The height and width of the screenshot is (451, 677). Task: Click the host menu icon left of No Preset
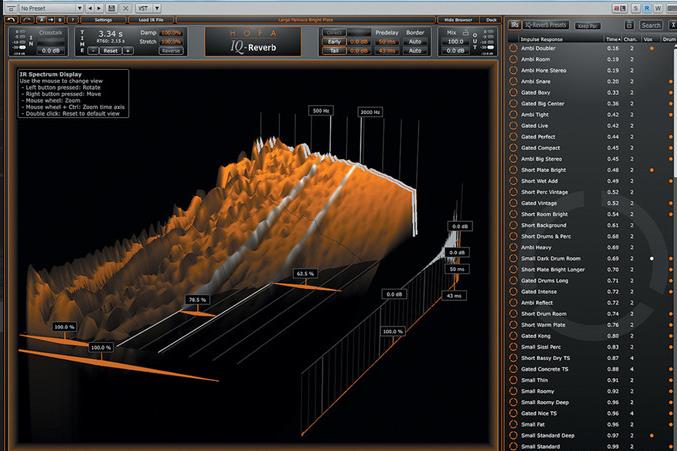coord(11,8)
